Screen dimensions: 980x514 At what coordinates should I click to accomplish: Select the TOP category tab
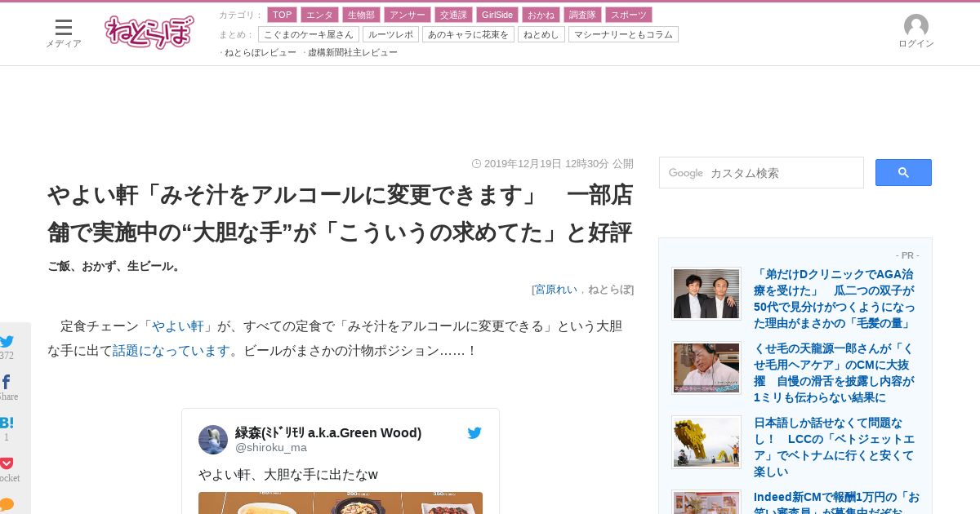[x=282, y=15]
